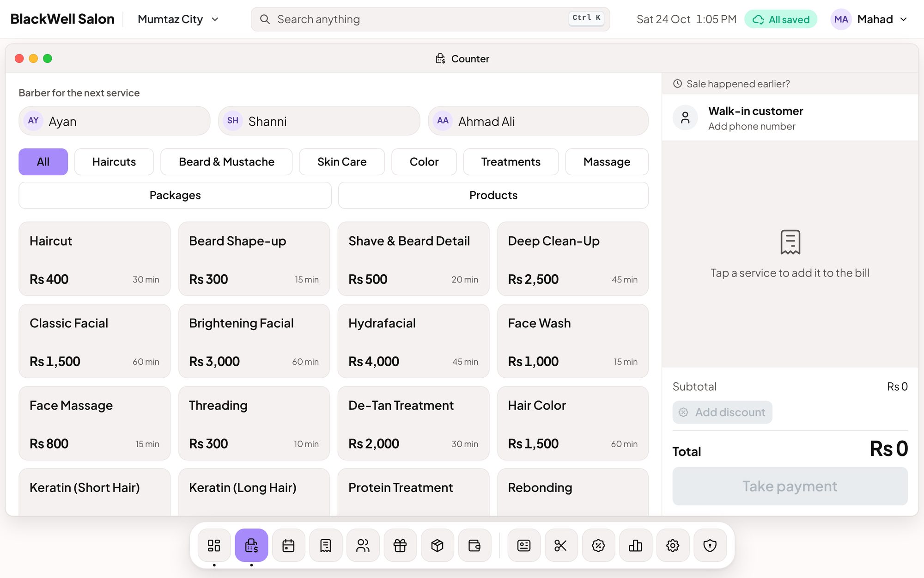The image size is (924, 578).
Task: Click the All saved cloud status badge
Action: click(781, 19)
